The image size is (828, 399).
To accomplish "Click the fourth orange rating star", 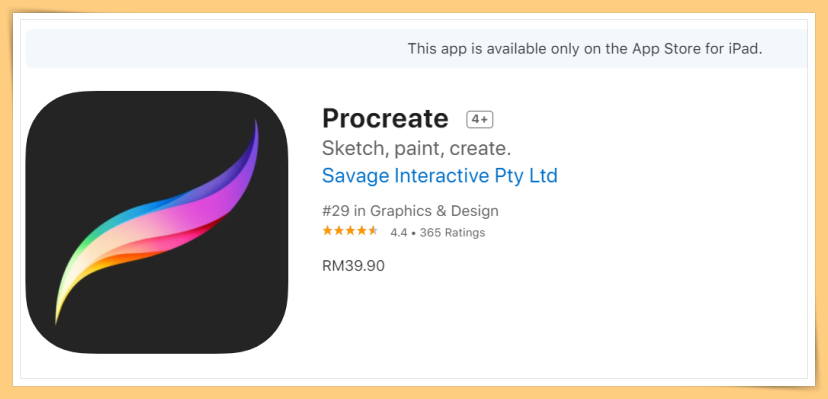I will [362, 231].
